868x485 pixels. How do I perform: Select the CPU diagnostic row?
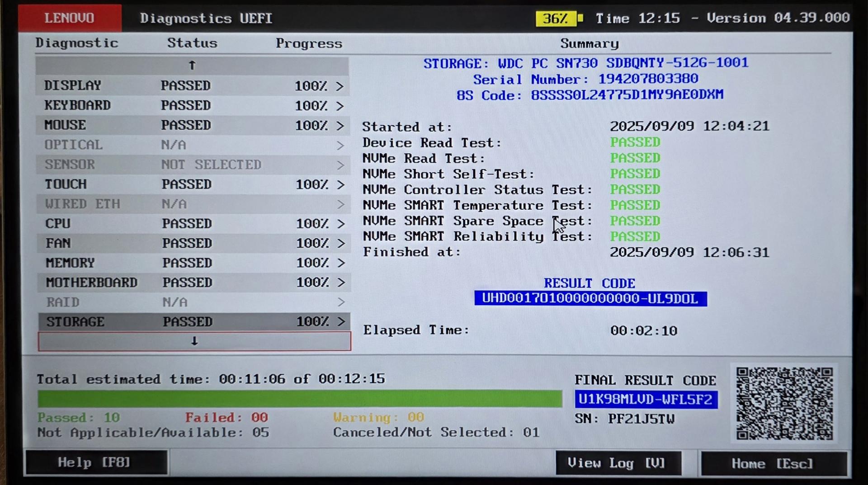tap(193, 224)
